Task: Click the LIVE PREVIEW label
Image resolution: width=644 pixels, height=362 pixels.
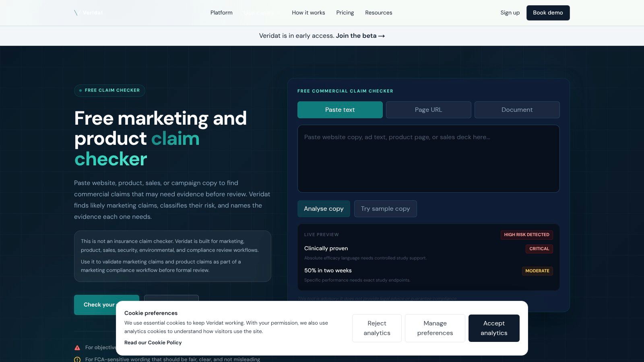Action: [322, 235]
